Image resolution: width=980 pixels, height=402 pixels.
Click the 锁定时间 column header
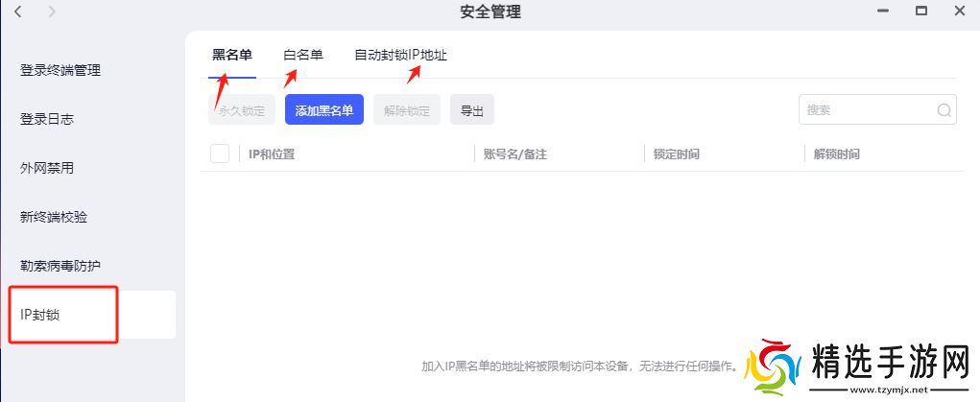coord(676,154)
